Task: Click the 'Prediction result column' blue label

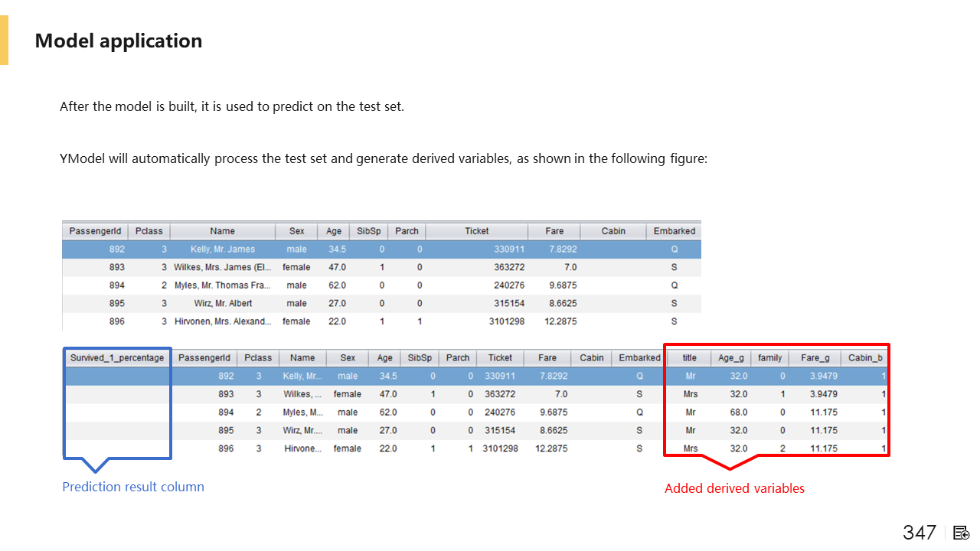Action: tap(133, 487)
